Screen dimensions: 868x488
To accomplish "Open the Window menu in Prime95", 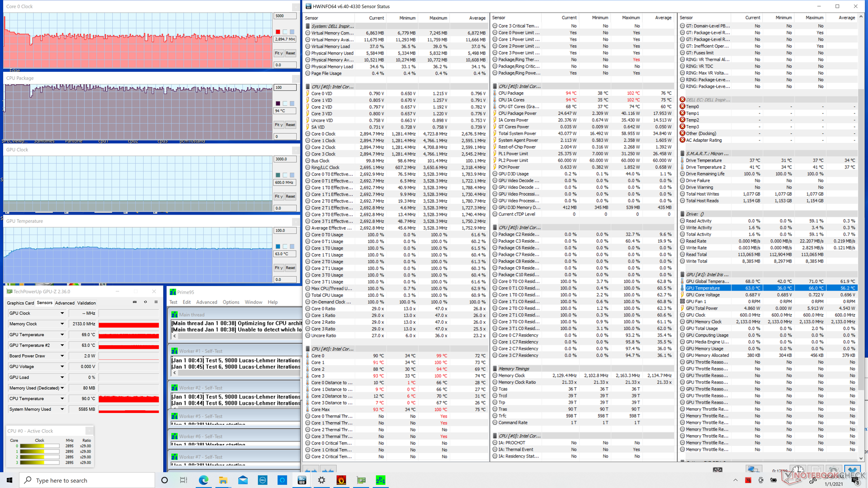I will click(x=254, y=302).
